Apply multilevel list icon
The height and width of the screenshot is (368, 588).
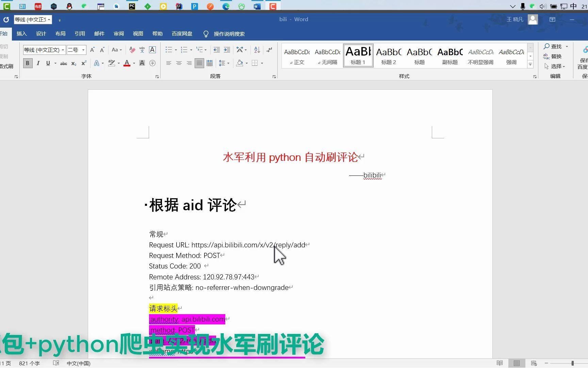[200, 50]
